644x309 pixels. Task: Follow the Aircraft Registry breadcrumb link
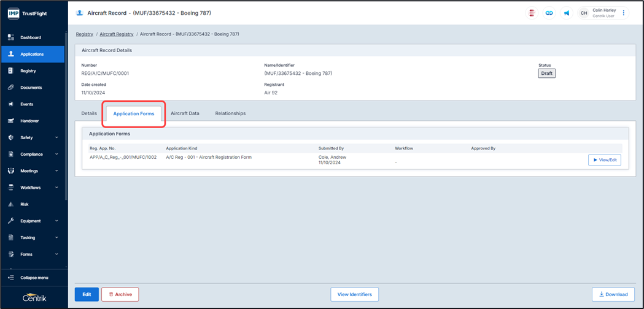(117, 34)
